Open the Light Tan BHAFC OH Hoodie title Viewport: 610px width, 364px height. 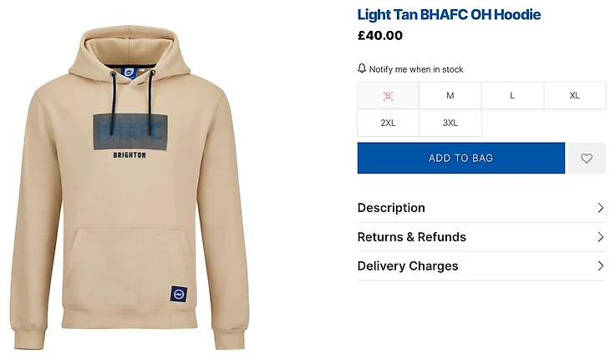point(449,14)
